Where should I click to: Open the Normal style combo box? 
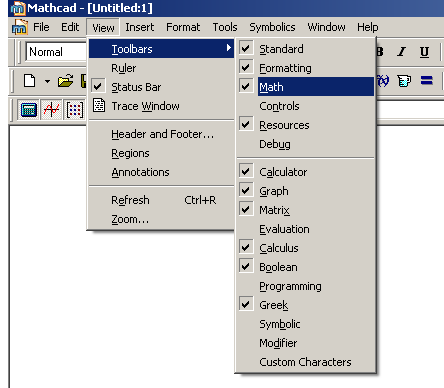(x=56, y=52)
